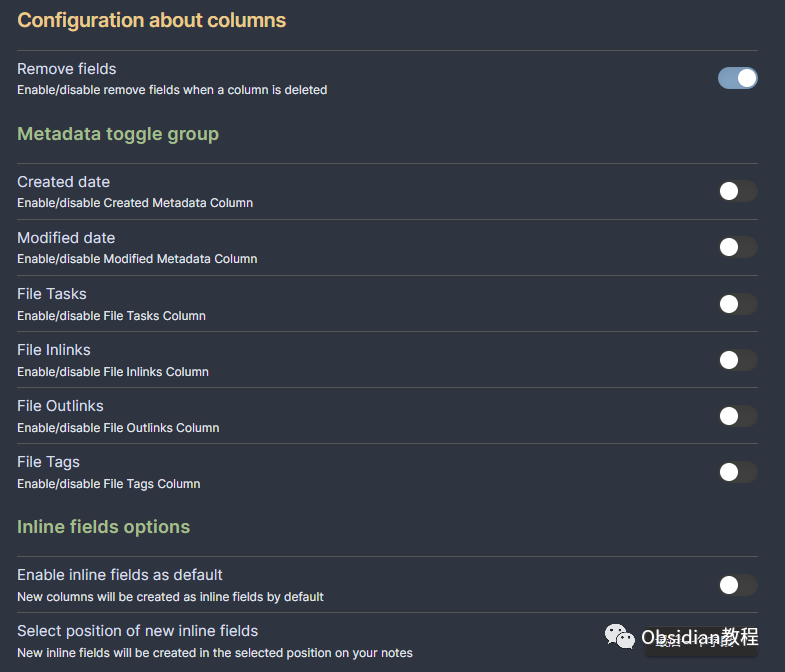The image size is (785, 672).
Task: Toggle File Inlinks column on
Action: [737, 360]
